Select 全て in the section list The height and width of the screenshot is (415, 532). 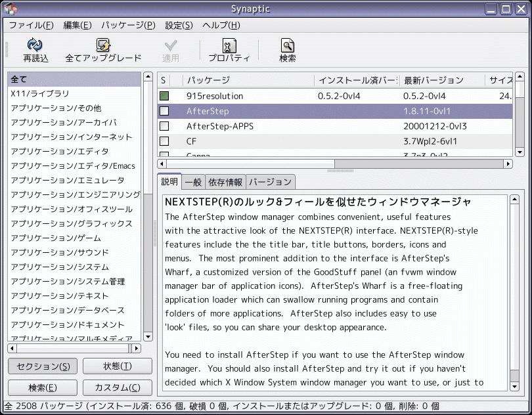[x=74, y=79]
